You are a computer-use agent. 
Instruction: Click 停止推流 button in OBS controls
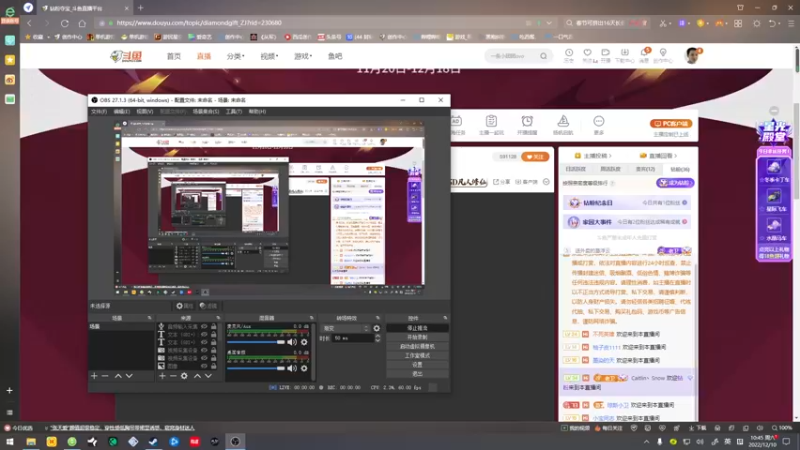[x=417, y=328]
